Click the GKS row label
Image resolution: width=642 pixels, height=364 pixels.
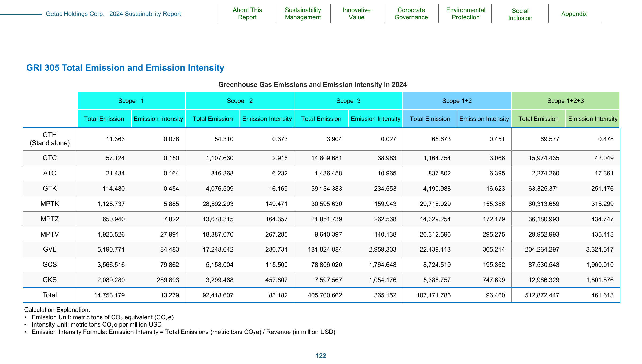tap(50, 280)
